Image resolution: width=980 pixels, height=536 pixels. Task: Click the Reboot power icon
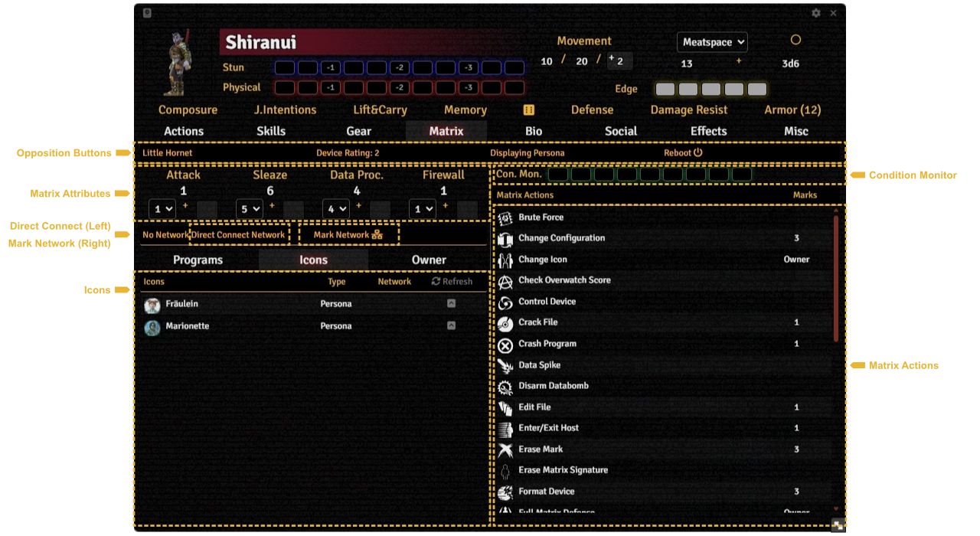(x=697, y=152)
